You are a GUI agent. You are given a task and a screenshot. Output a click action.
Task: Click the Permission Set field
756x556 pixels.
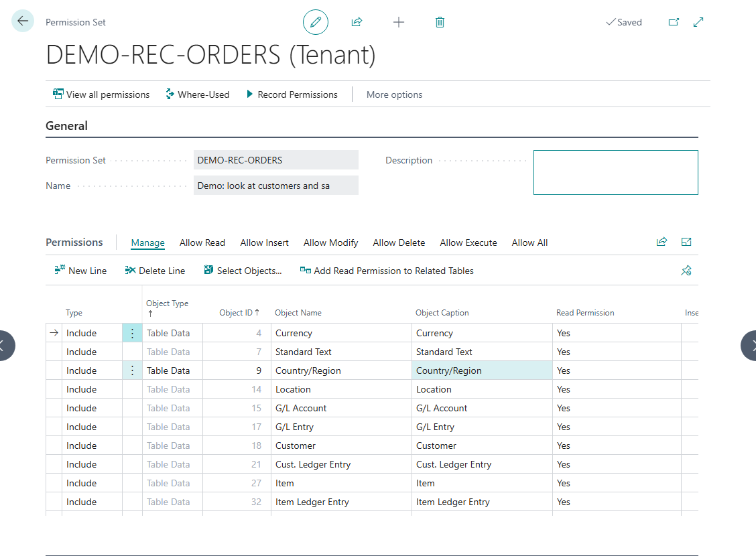pyautogui.click(x=275, y=160)
